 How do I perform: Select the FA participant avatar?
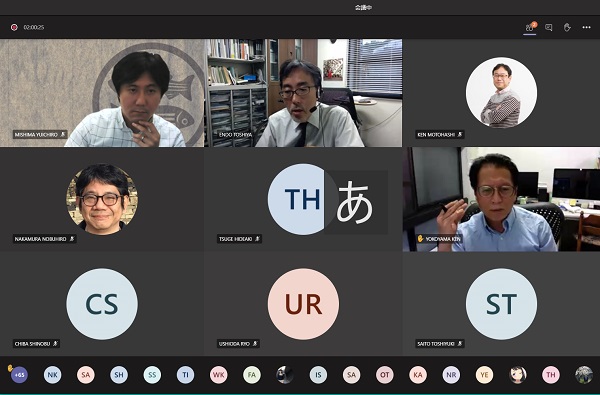click(252, 375)
